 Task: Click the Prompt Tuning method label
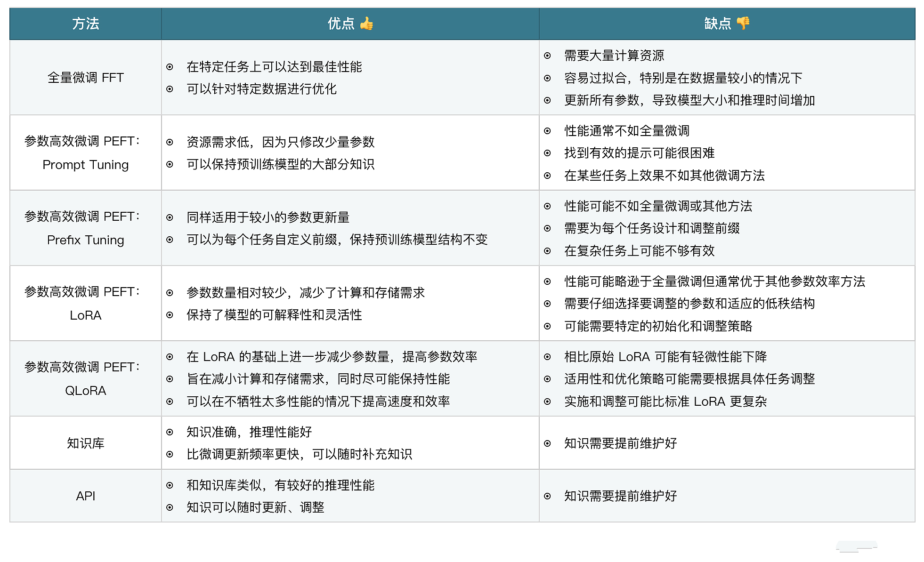coord(86,165)
